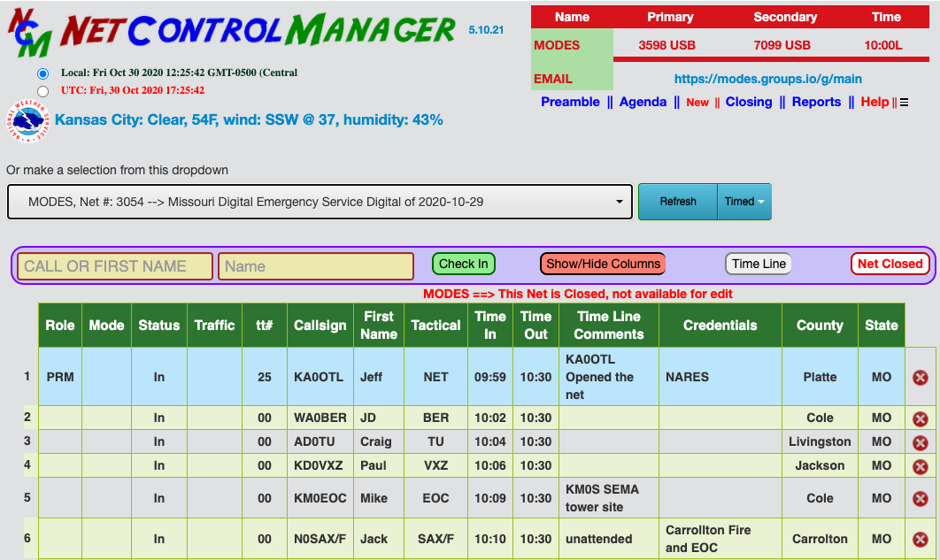
Task: Click red X icon for KM0EOC row
Action: pos(921,498)
